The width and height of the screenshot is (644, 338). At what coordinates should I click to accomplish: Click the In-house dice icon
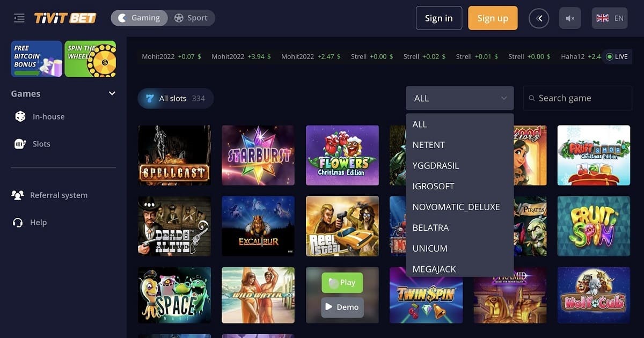click(20, 116)
